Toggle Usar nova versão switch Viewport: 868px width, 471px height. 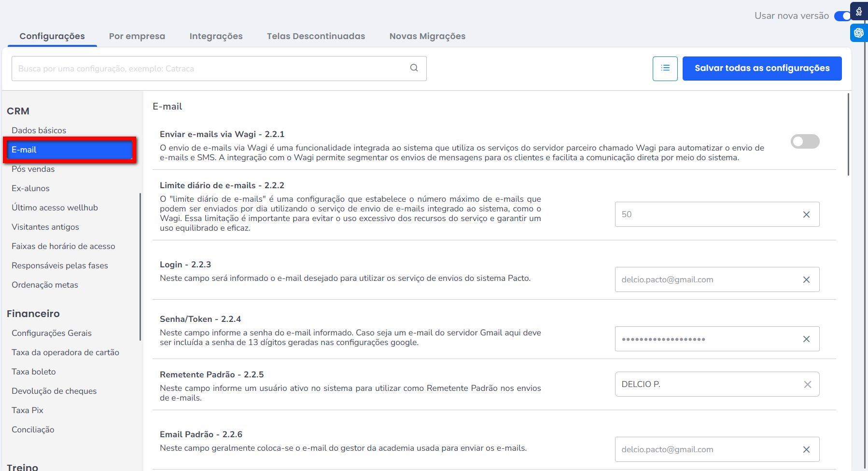[842, 16]
